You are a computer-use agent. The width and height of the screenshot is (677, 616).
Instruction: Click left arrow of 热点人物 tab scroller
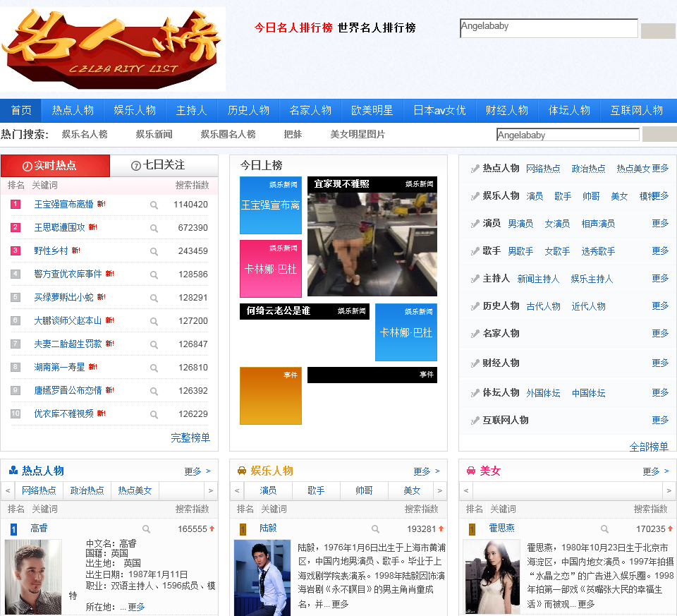tap(7, 490)
